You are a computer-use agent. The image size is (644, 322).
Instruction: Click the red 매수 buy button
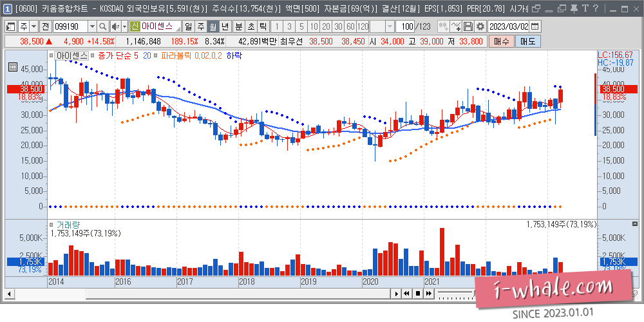502,41
